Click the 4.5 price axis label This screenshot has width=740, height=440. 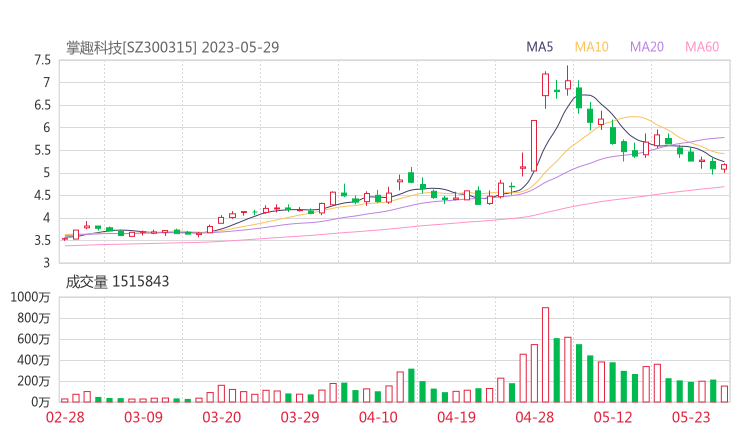point(42,195)
